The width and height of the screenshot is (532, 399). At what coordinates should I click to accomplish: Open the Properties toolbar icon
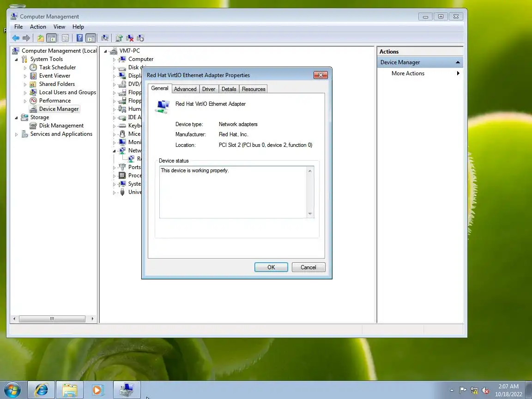pos(65,38)
